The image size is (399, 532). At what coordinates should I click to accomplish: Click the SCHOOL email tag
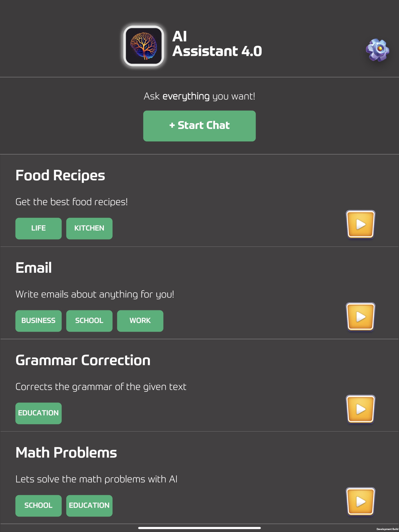(x=89, y=321)
